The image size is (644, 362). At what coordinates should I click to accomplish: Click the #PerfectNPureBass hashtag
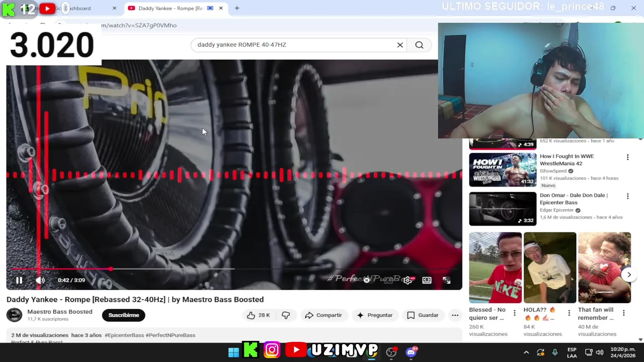pos(170,335)
